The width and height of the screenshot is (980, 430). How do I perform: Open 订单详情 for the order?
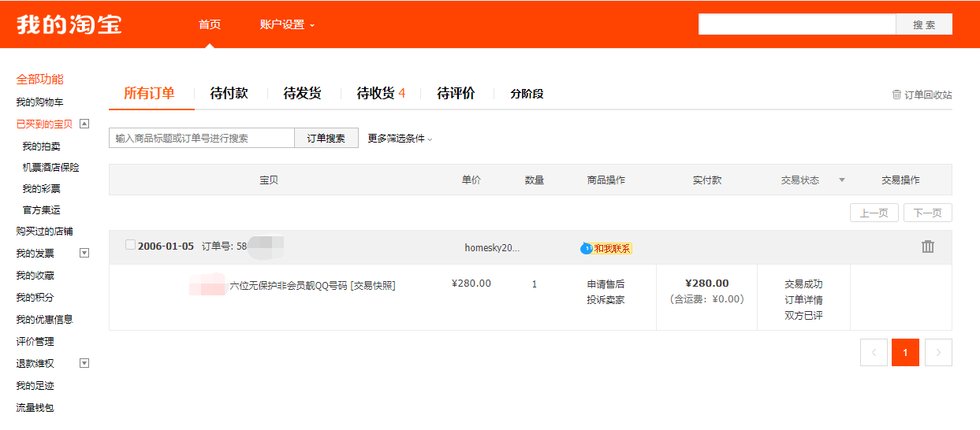[803, 299]
